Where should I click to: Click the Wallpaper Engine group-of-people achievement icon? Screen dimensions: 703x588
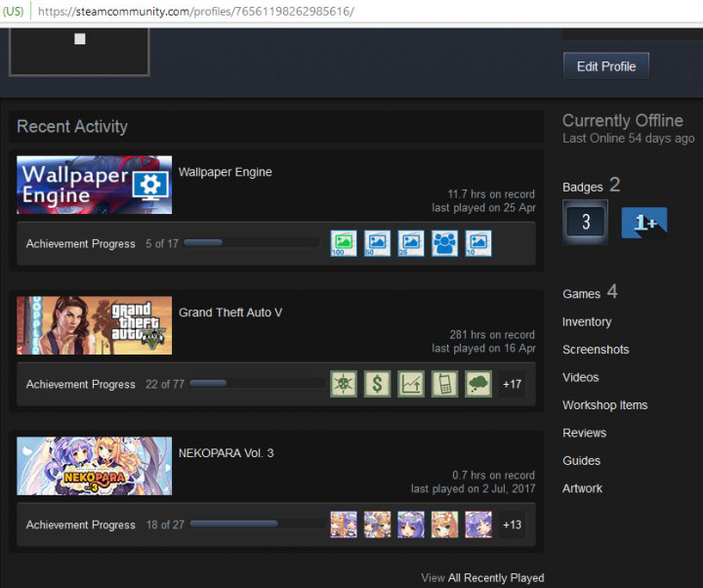(444, 243)
